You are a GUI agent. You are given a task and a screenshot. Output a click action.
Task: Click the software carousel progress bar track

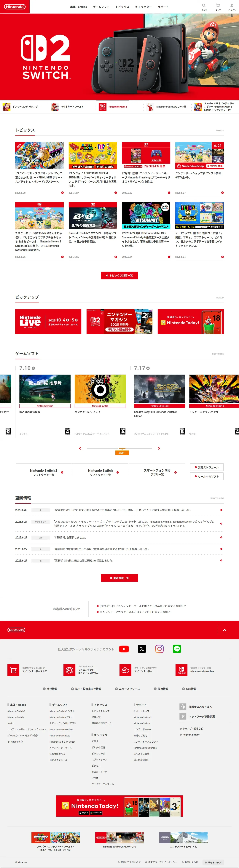pyautogui.click(x=120, y=448)
